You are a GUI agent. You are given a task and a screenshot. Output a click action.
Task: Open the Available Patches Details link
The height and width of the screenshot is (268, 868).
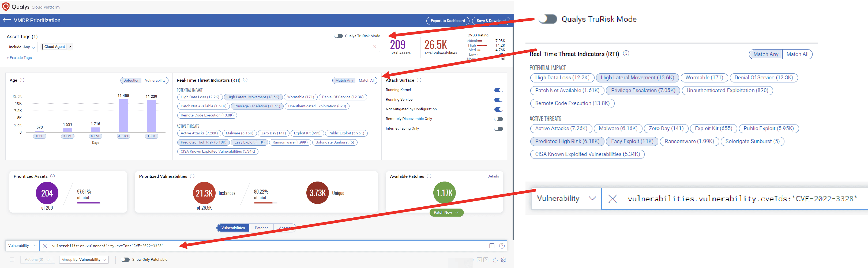pos(493,176)
